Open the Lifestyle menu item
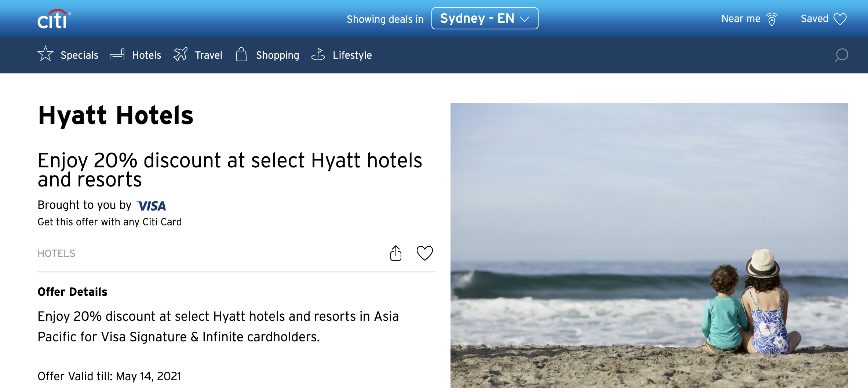The image size is (868, 392). tap(352, 55)
